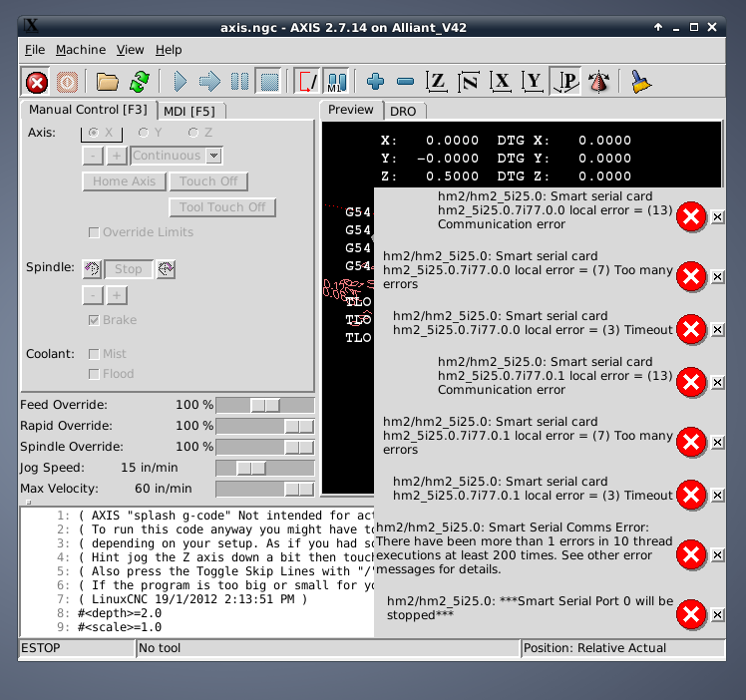Pause execution with the pause icon
The width and height of the screenshot is (746, 700).
tap(239, 82)
